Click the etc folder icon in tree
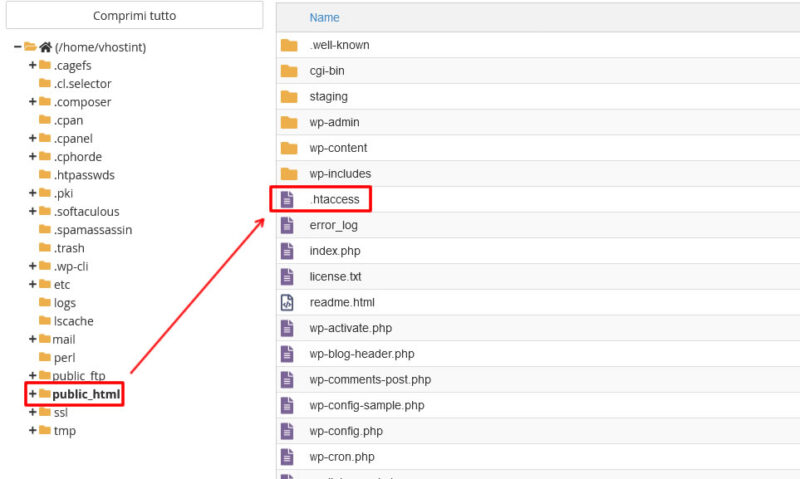This screenshot has width=800, height=479. [x=45, y=284]
